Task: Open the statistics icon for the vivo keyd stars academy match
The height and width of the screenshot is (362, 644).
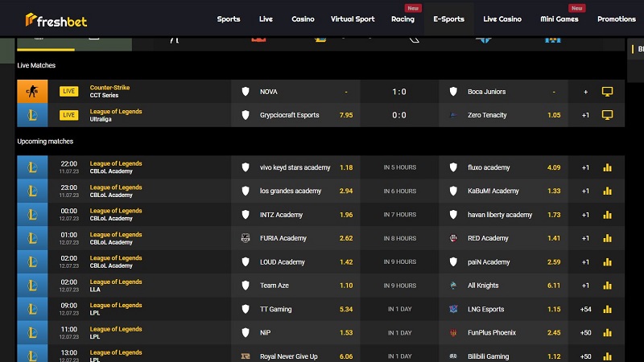Action: click(607, 167)
